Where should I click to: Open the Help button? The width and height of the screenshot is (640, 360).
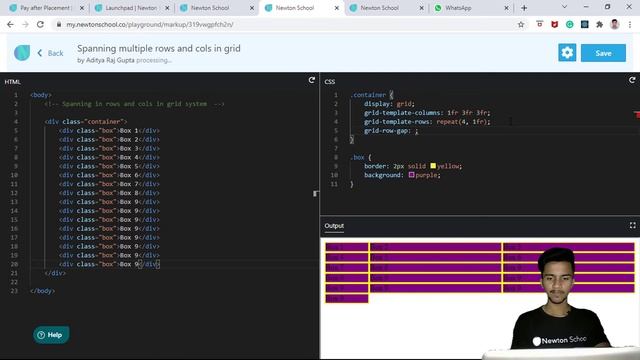51,335
